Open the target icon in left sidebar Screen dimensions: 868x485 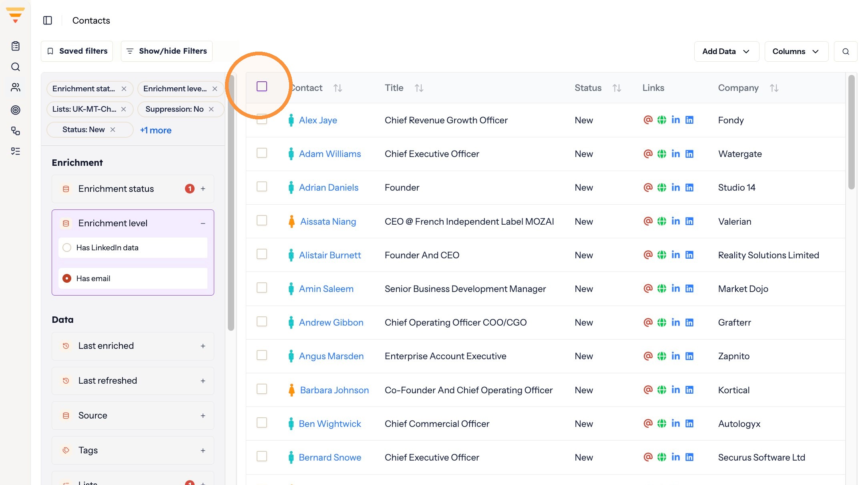(16, 110)
